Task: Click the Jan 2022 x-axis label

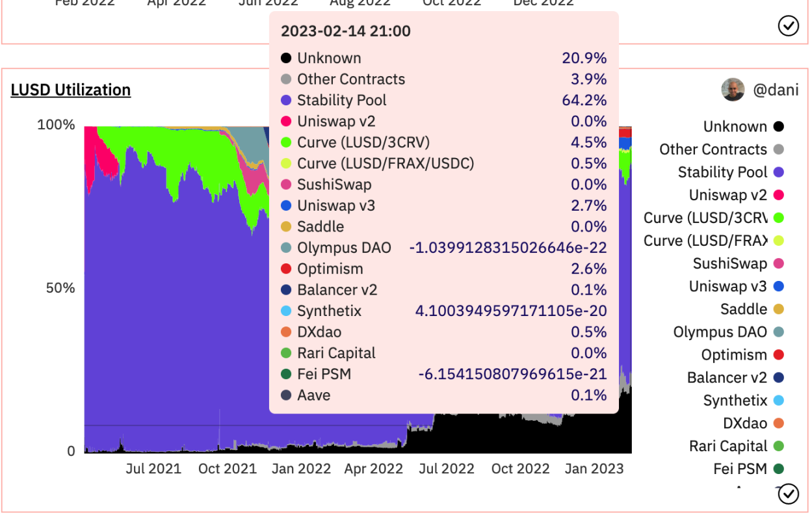Action: 301,469
